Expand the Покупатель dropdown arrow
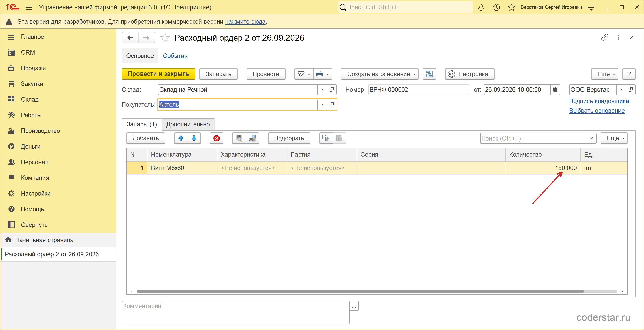 tap(322, 104)
